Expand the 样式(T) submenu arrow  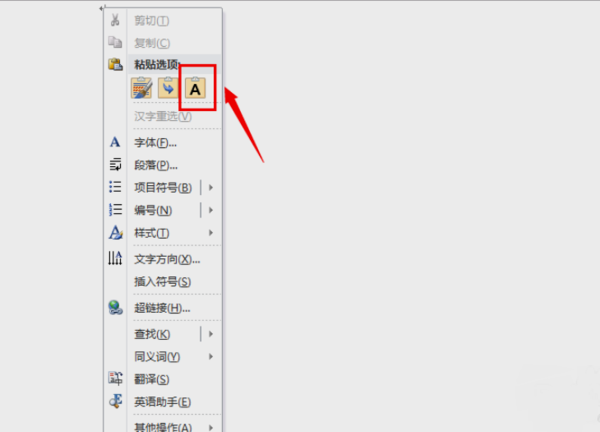[211, 233]
